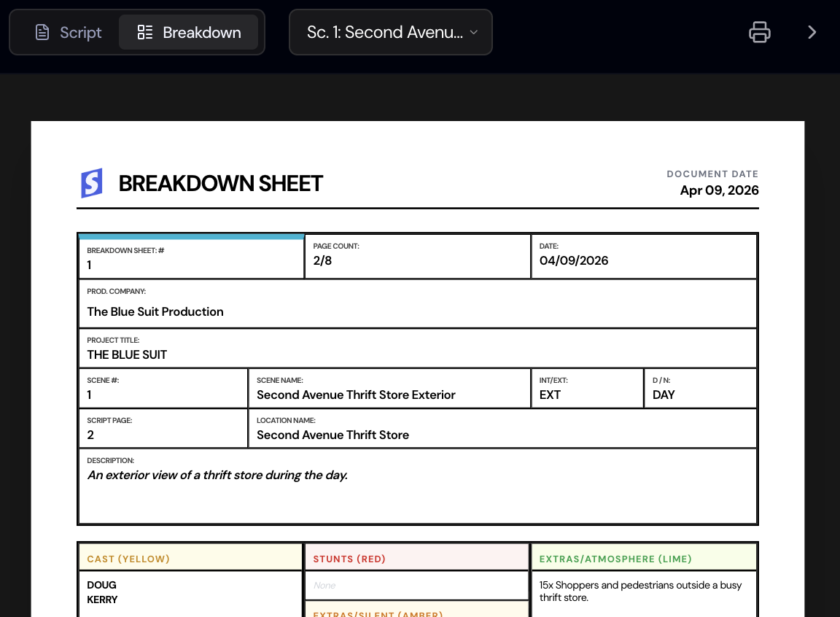Click the Breakdown grid icon

point(144,32)
